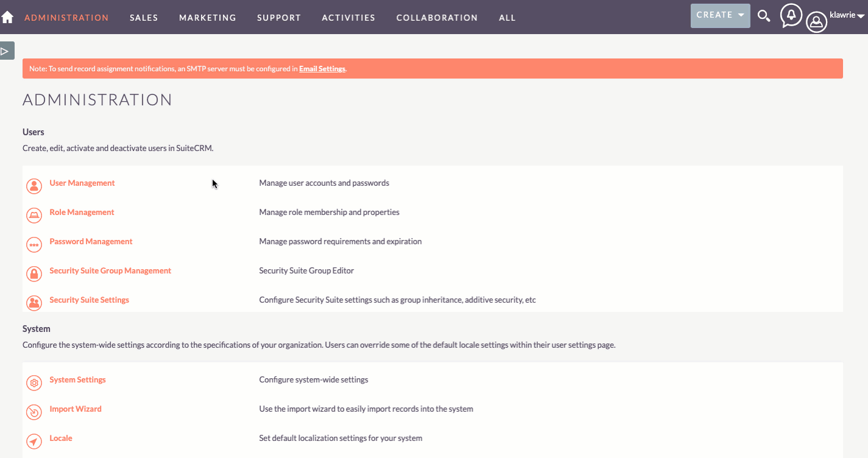Click 'Configure the system-wide settings according' text
Image resolution: width=868 pixels, height=458 pixels.
point(319,345)
